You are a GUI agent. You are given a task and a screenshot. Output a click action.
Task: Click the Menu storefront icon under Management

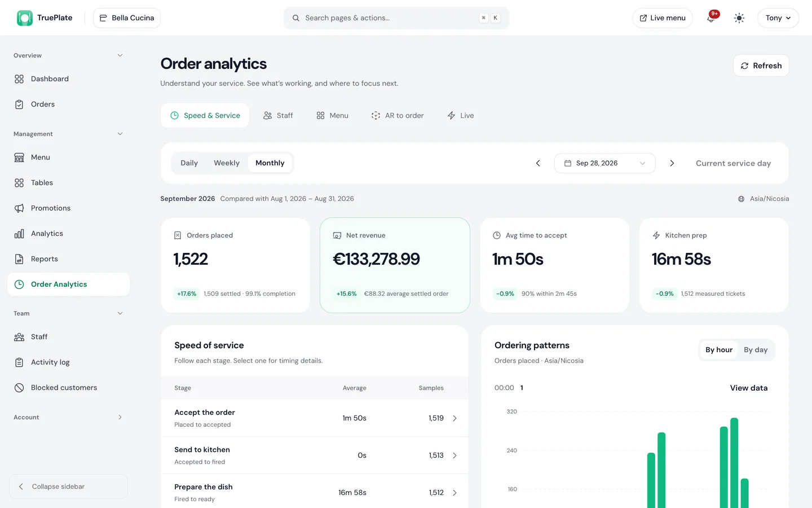[19, 157]
